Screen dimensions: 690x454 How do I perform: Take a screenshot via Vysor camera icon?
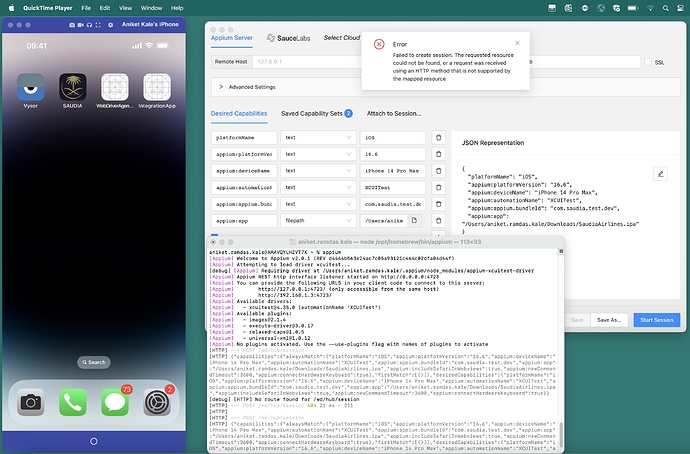(x=72, y=25)
